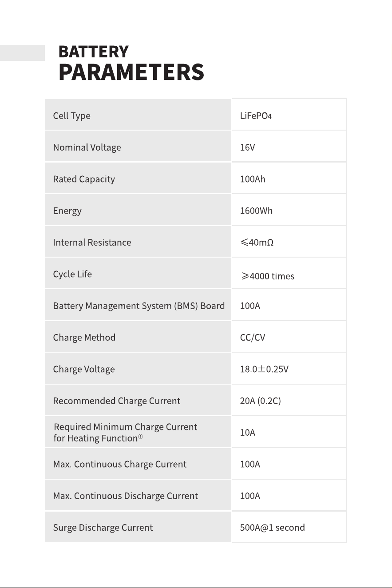Viewport: 392px width, 588px height.
Task: Click the CC/CV charge method value
Action: point(253,338)
